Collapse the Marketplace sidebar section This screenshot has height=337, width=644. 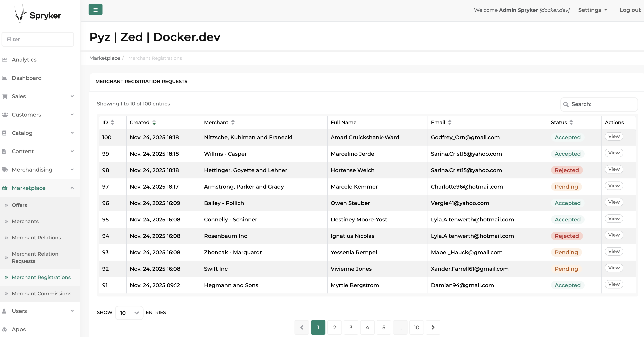72,188
